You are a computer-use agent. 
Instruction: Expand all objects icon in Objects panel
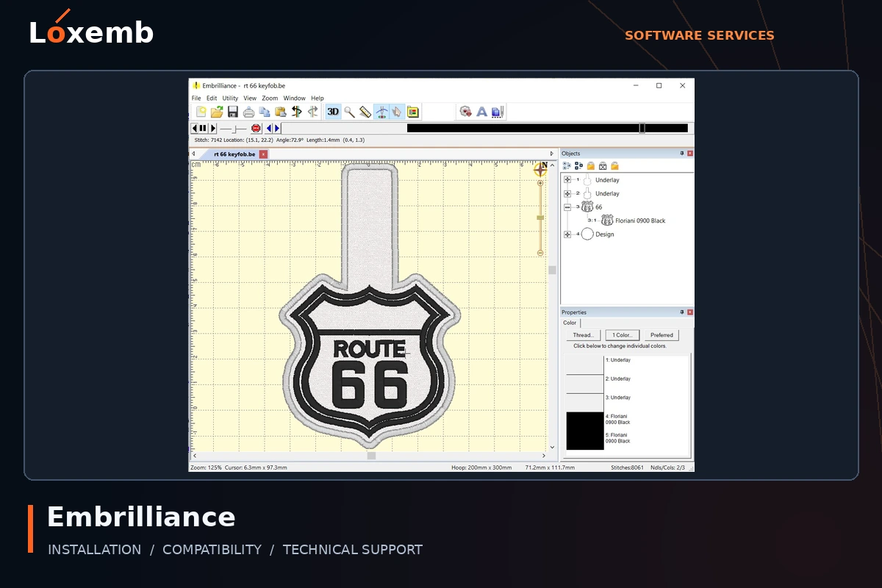click(567, 166)
